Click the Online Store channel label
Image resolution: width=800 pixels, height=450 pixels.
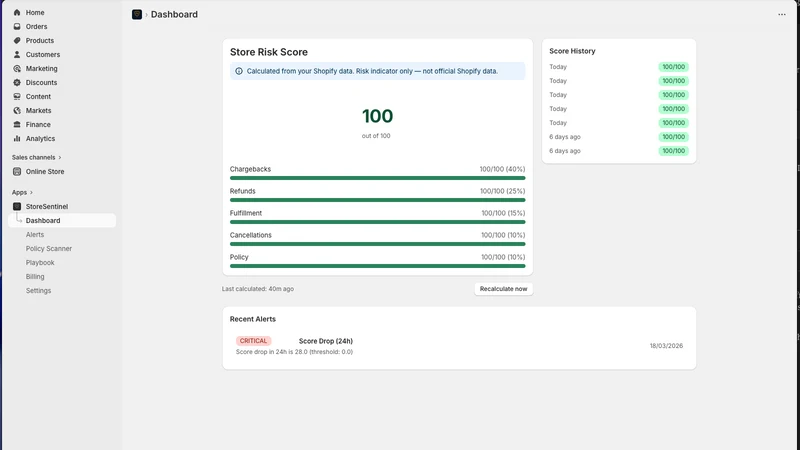(x=45, y=171)
